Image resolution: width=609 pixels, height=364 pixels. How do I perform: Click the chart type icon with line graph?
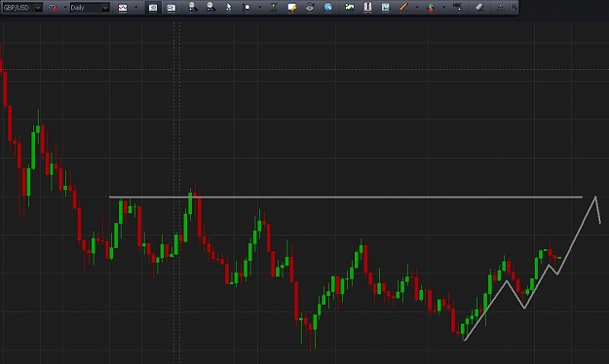click(x=123, y=8)
